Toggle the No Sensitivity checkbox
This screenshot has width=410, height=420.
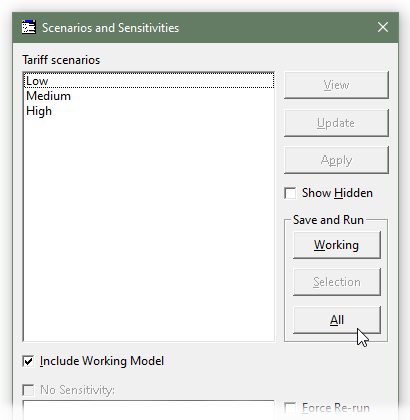[28, 390]
